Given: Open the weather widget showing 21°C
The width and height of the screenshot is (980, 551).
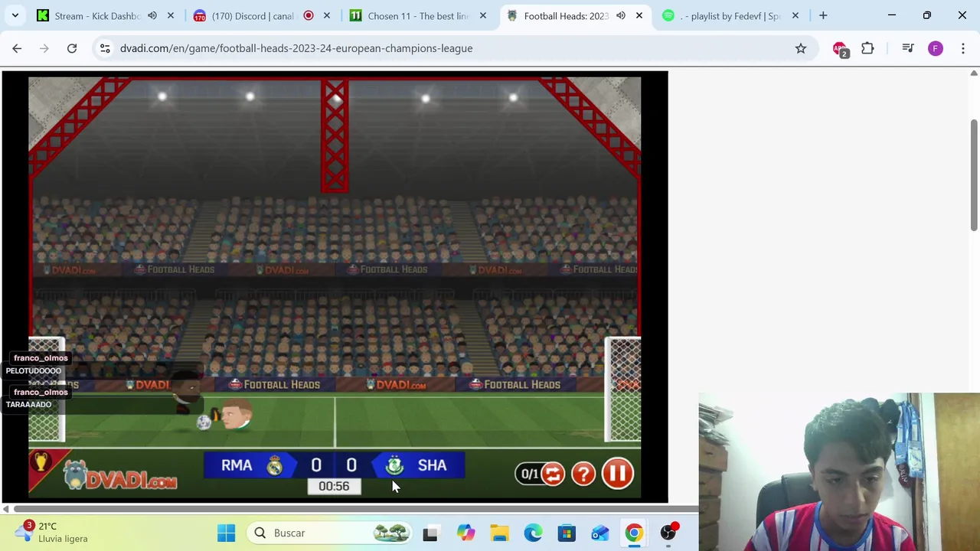Looking at the screenshot, I should 54,533.
